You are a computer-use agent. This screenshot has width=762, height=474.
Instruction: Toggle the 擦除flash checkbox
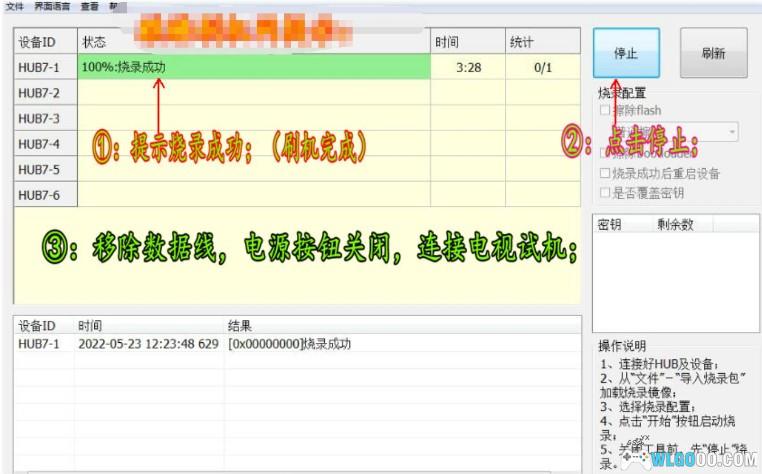(605, 110)
